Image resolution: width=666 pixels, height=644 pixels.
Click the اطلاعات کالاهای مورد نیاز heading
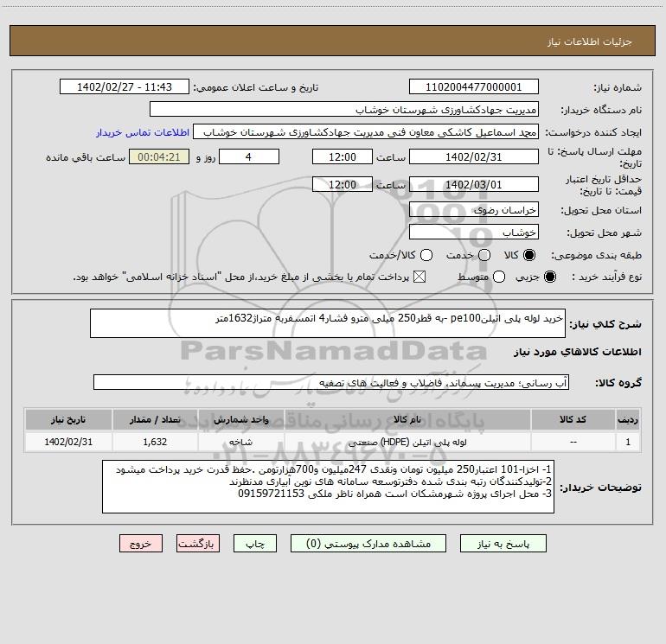coord(578,352)
